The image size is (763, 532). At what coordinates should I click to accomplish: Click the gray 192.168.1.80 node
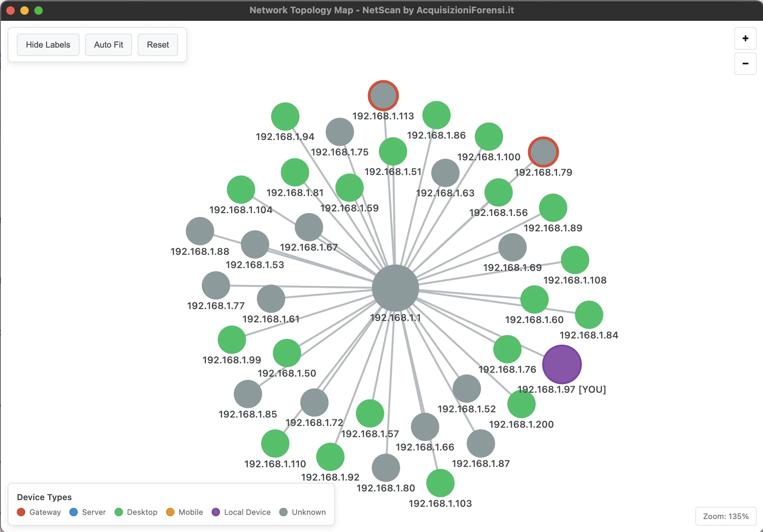pos(386,468)
